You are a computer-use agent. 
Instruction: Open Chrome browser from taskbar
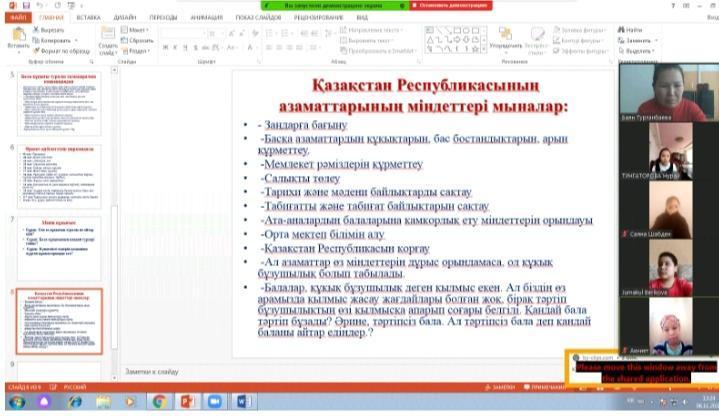pyautogui.click(x=159, y=402)
